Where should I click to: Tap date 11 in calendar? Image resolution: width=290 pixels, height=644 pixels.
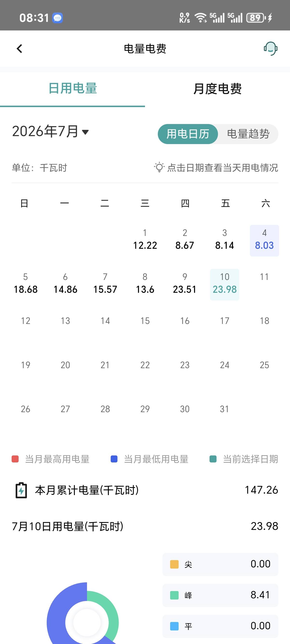[x=264, y=277]
